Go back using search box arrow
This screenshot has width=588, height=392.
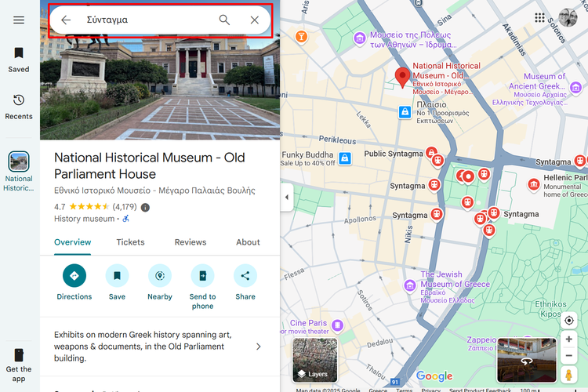click(x=66, y=20)
